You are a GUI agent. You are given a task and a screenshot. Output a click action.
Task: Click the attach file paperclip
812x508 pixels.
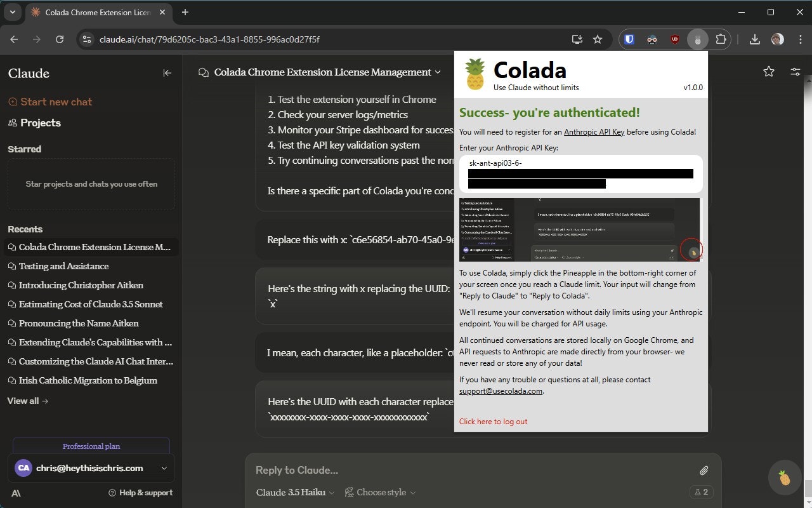(704, 471)
